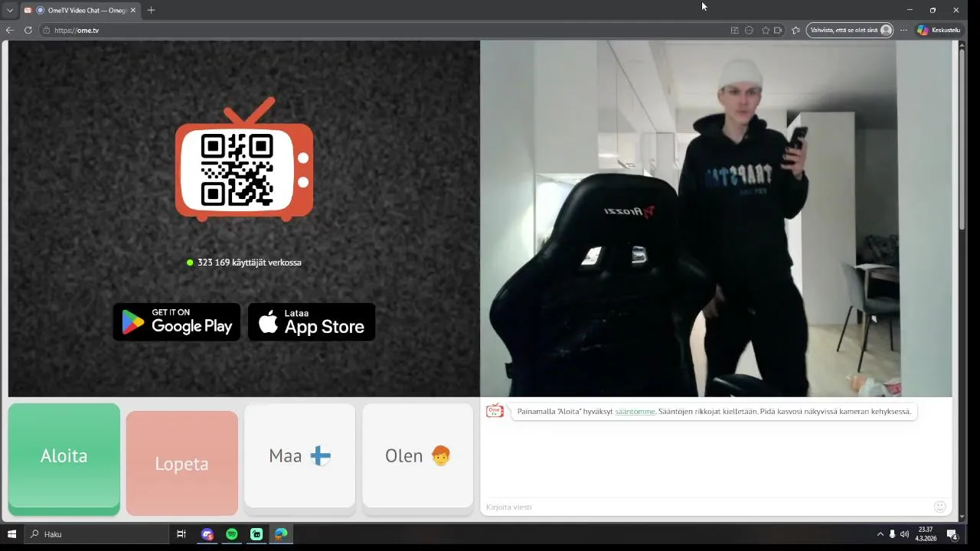Screen dimensions: 980x551
Task: Close the OmeTV Video Chat tab
Action: [x=132, y=10]
